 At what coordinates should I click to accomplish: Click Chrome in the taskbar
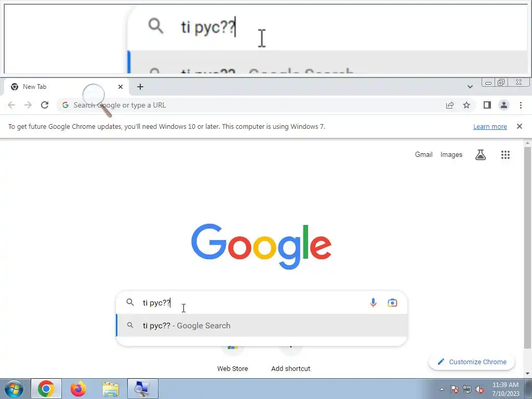point(46,389)
